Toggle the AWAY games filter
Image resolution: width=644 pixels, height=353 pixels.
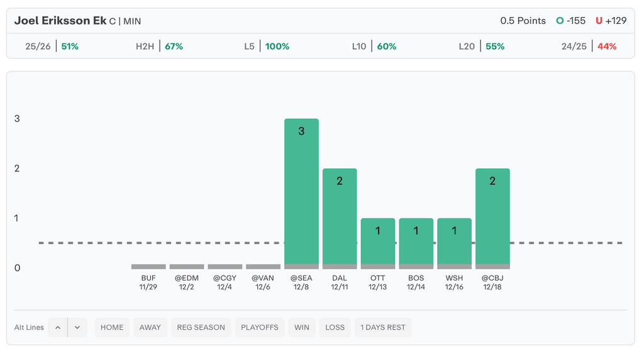click(150, 327)
